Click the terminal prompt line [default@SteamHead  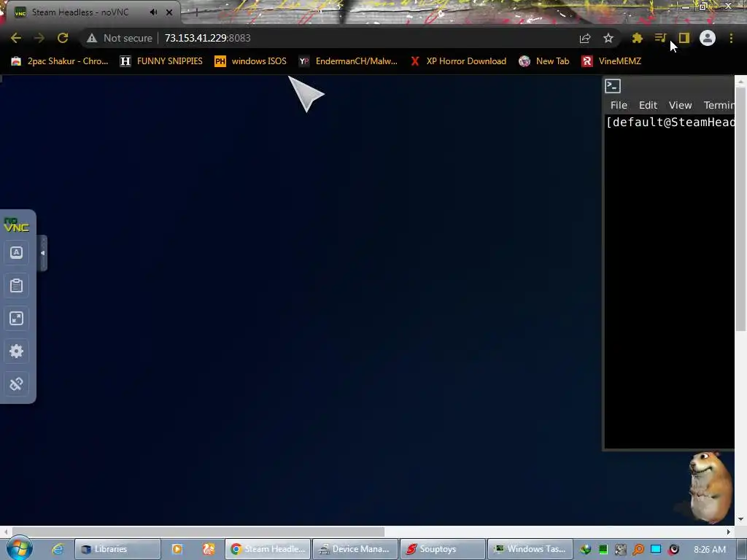tap(670, 122)
